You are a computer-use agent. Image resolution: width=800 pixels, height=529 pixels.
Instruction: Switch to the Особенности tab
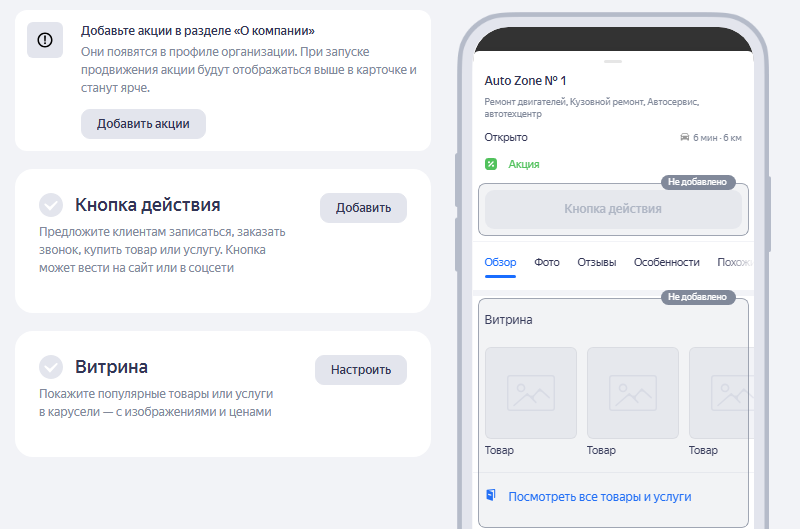tap(666, 262)
